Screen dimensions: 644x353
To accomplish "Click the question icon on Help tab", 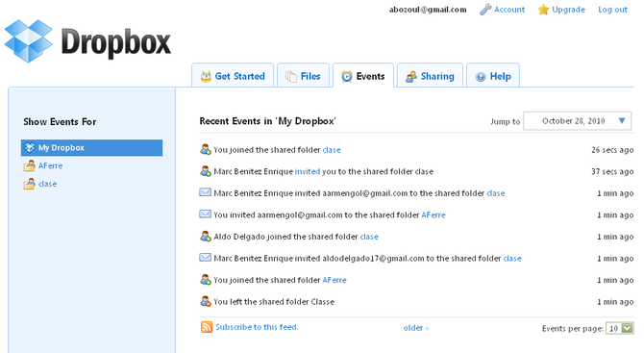I will click(481, 76).
